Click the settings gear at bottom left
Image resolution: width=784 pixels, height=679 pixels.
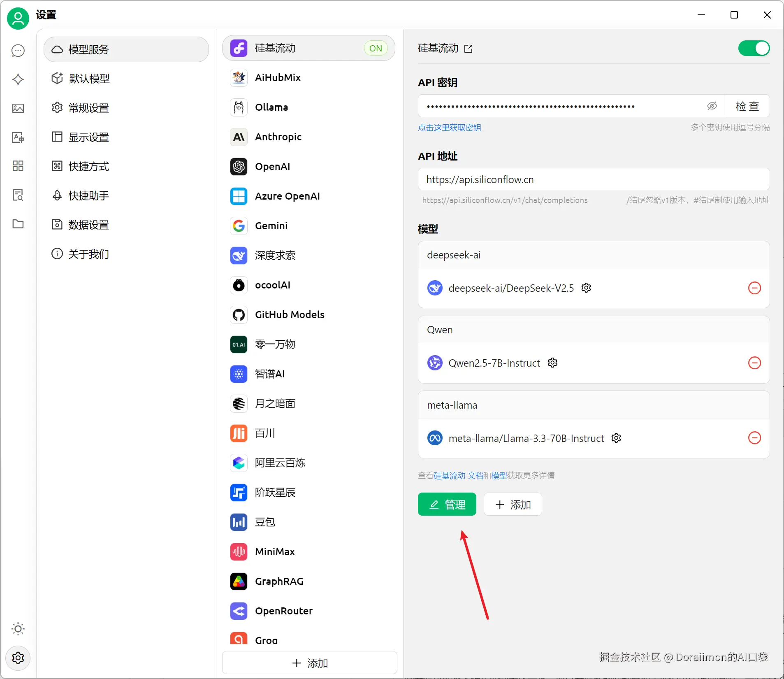18,658
